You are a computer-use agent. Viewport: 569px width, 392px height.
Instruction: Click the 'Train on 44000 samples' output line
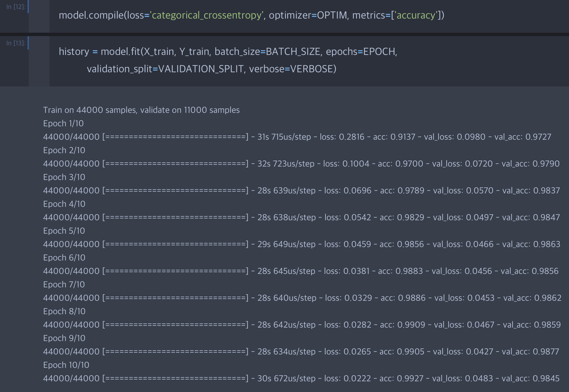141,110
